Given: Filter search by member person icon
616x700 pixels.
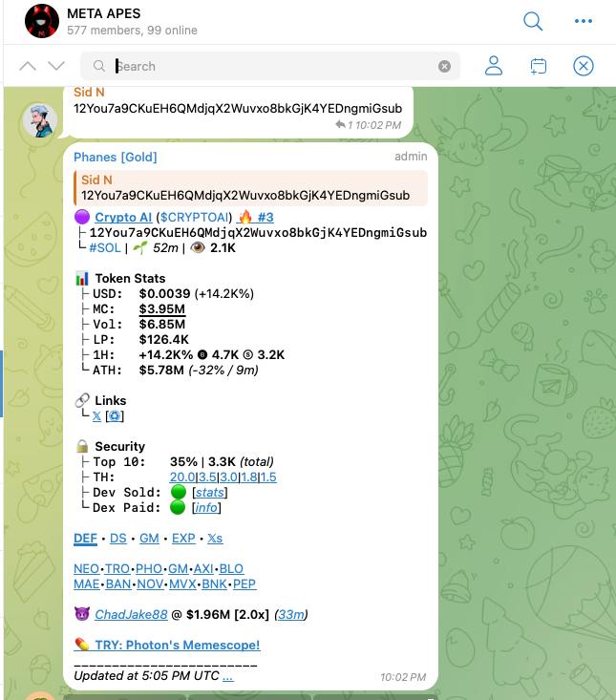Looking at the screenshot, I should (494, 66).
